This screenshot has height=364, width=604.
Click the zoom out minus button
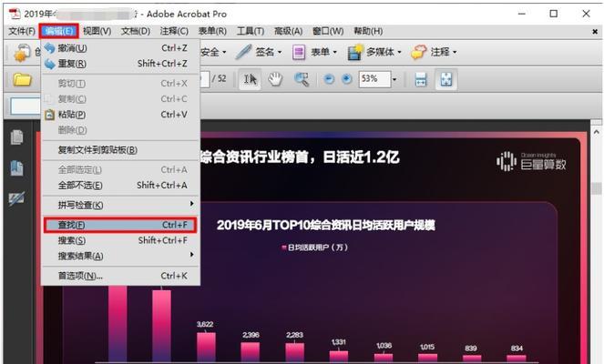pos(329,79)
